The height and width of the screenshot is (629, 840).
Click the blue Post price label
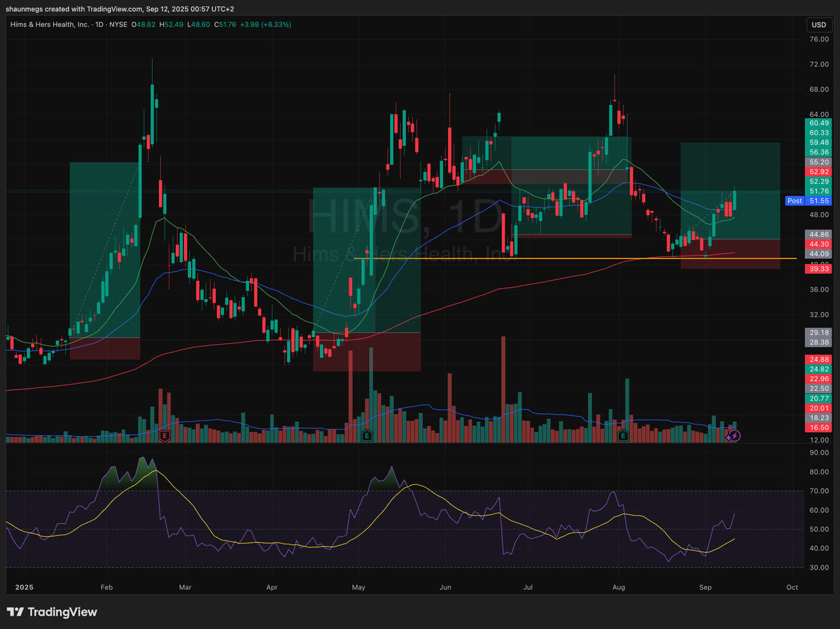pos(794,200)
